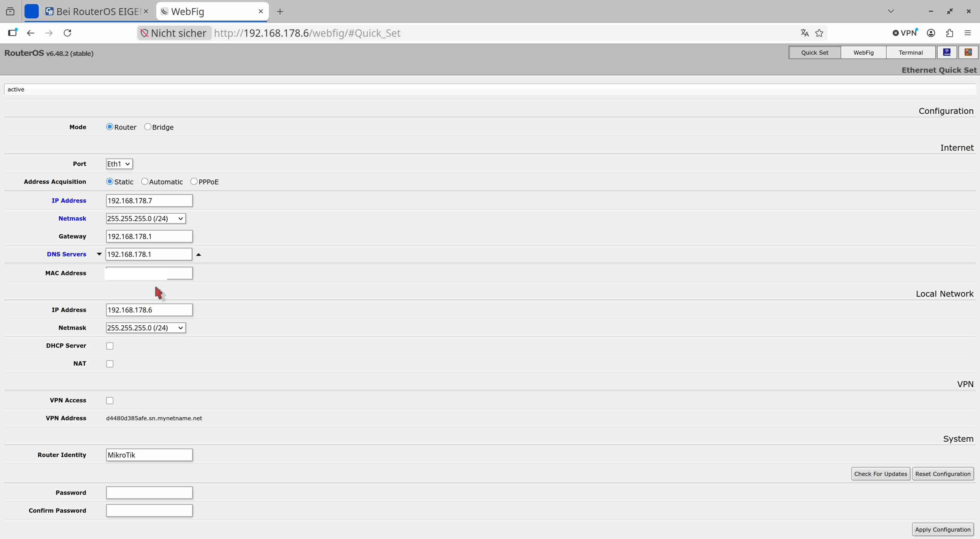Click the Confirm Password field
980x539 pixels.
[149, 511]
